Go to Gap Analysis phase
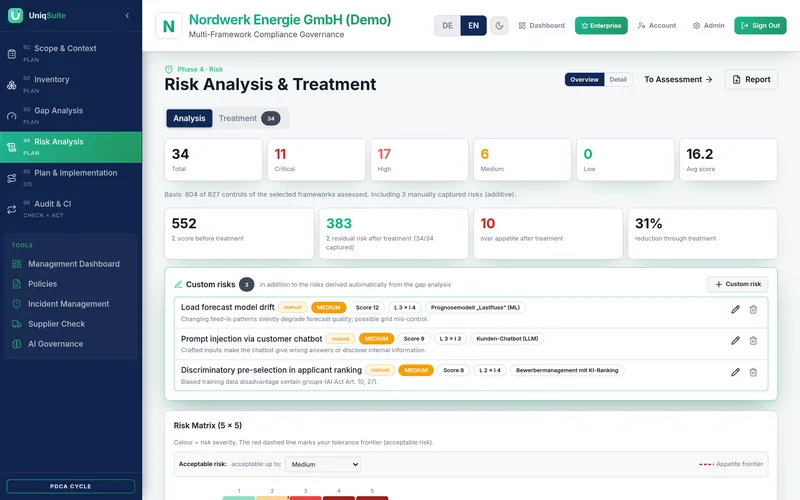Viewport: 800px width, 500px height. [71, 115]
